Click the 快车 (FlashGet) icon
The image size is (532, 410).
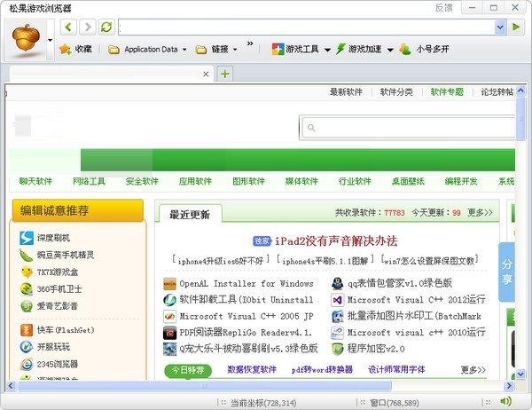pyautogui.click(x=27, y=330)
